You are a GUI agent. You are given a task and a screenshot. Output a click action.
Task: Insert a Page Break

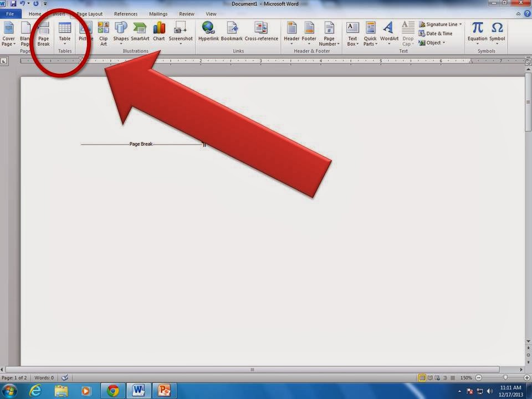pos(43,33)
